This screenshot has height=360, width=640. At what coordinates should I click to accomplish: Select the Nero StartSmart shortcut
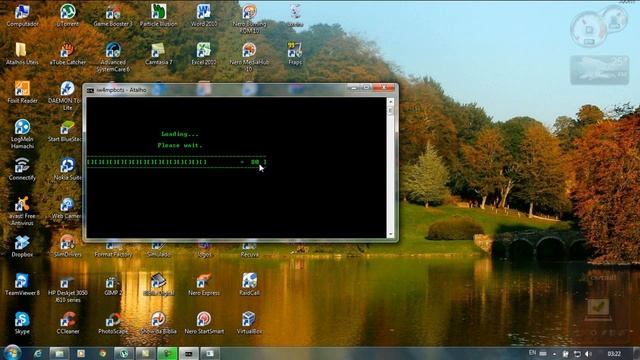click(x=204, y=323)
